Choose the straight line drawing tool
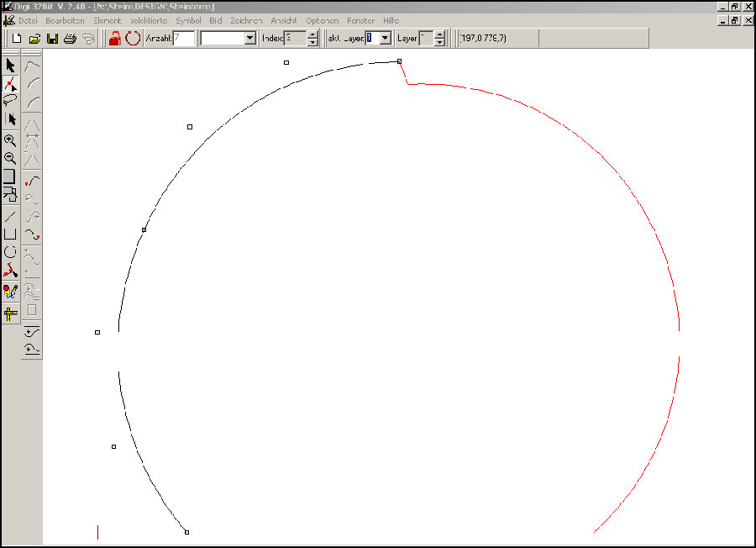756x548 pixels. point(11,216)
